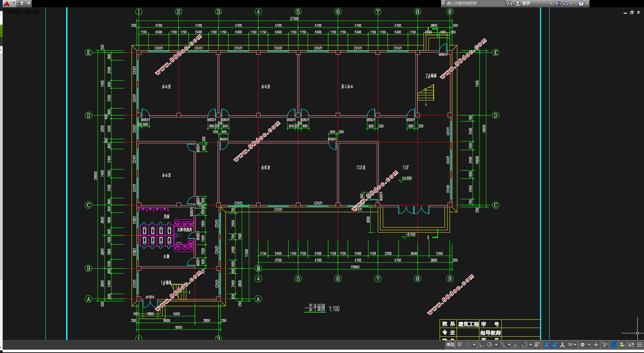Open the snap mode settings dropdown
This screenshot has height=353, width=644.
click(x=474, y=345)
